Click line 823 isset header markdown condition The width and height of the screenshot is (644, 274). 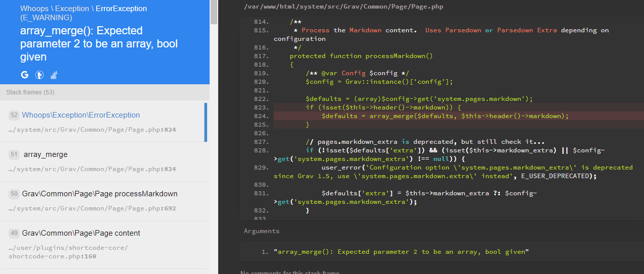(383, 107)
